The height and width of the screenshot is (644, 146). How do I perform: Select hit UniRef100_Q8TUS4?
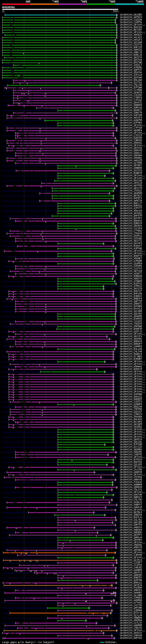[x=131, y=148]
